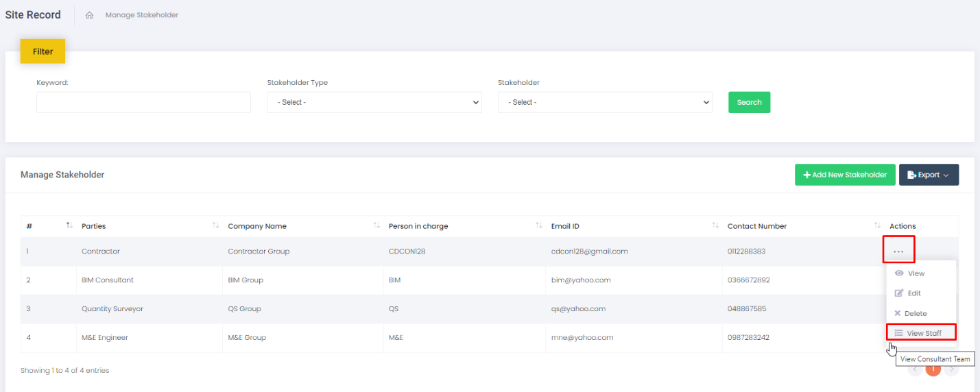Screen dimensions: 980x392
Task: Click the green Search button
Action: (749, 102)
